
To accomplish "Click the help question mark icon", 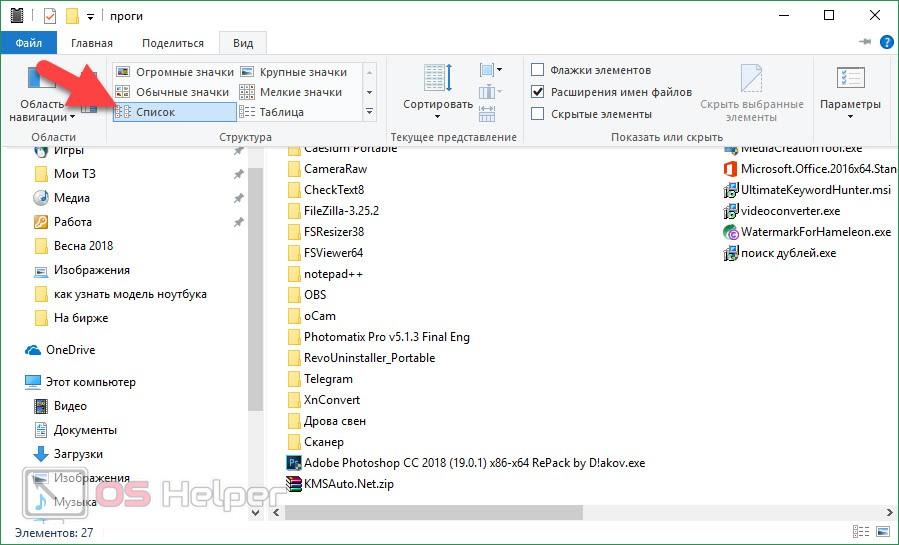I will click(x=885, y=43).
